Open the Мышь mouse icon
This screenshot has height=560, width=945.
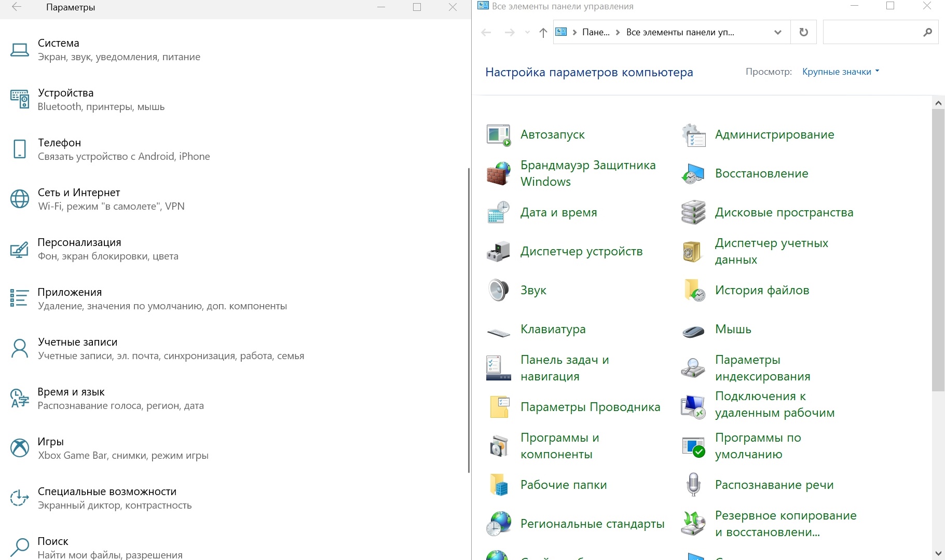pos(693,331)
